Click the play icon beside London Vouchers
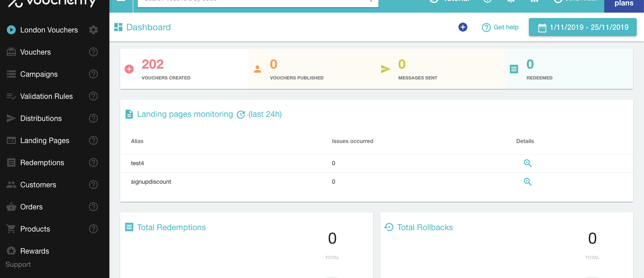This screenshot has width=644, height=278. point(11,30)
